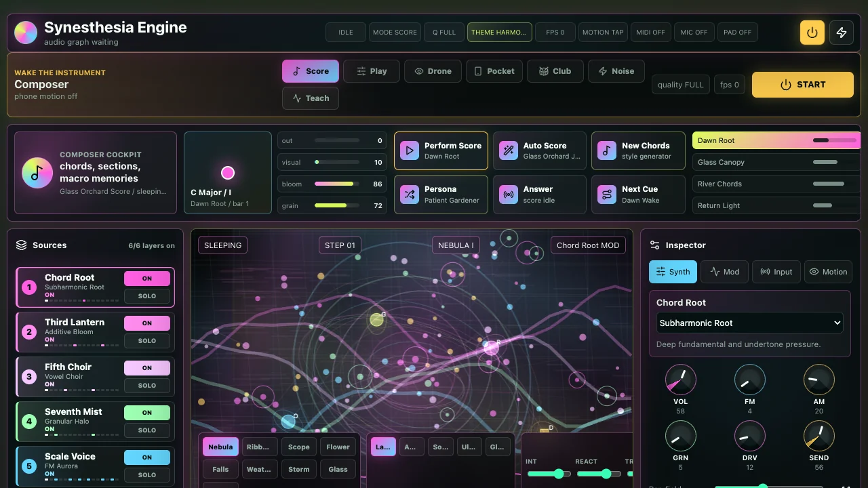
Task: Toggle Seventh Mist layer ON switch
Action: pyautogui.click(x=147, y=413)
